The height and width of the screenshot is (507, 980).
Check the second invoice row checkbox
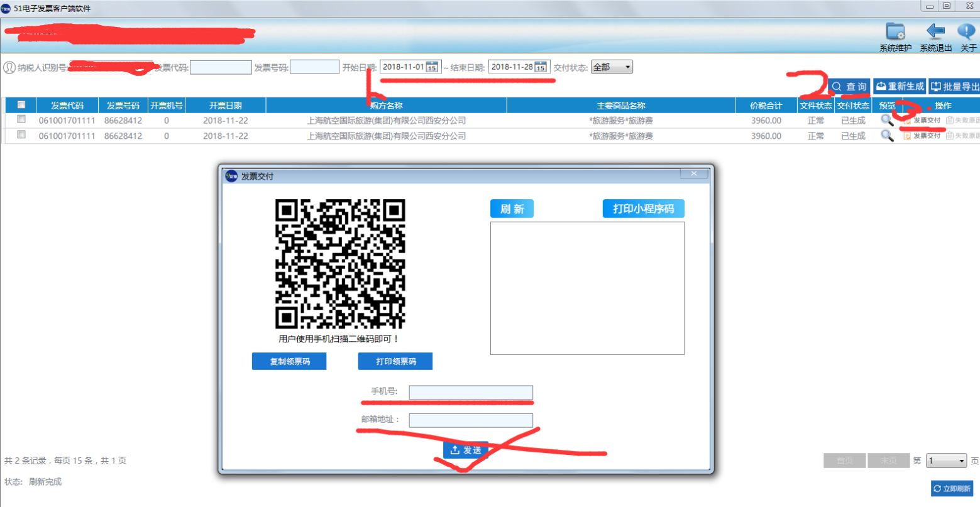coord(21,134)
